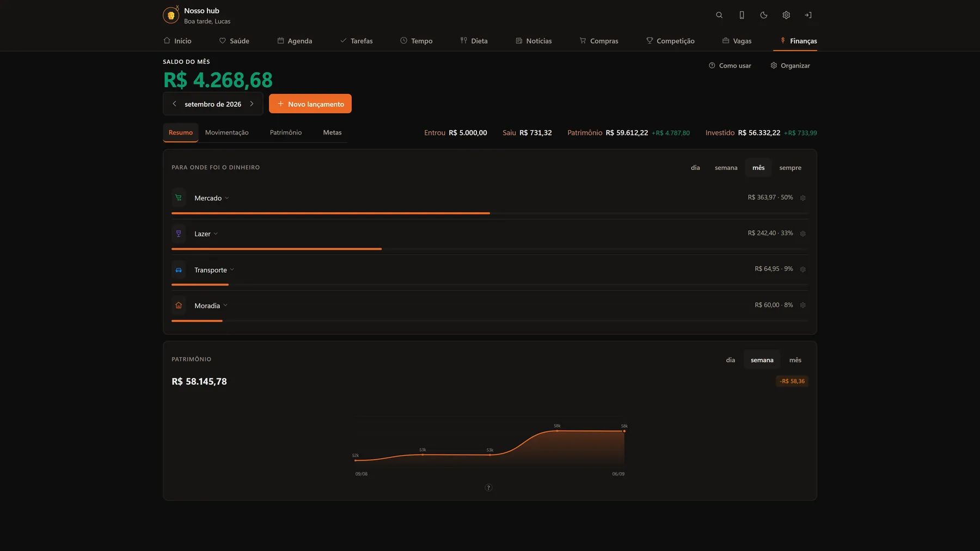Viewport: 980px width, 551px height.
Task: Switch to Movimentação tab
Action: pos(226,133)
